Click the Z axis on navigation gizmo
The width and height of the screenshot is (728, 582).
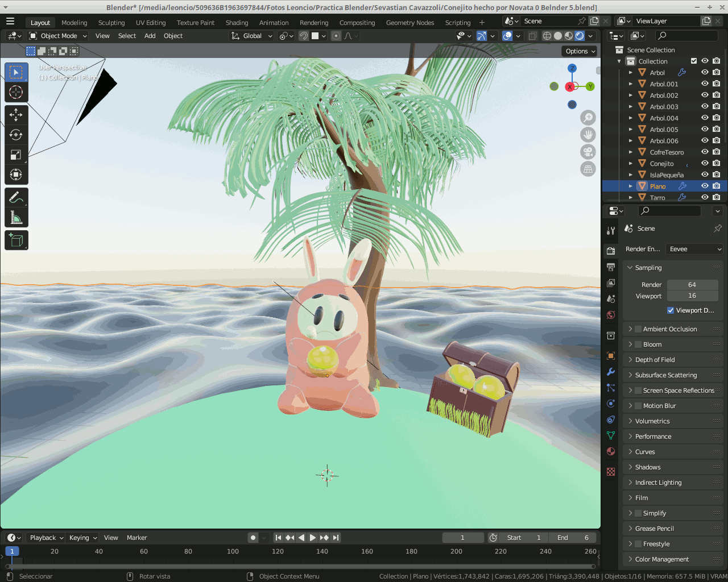pos(572,68)
